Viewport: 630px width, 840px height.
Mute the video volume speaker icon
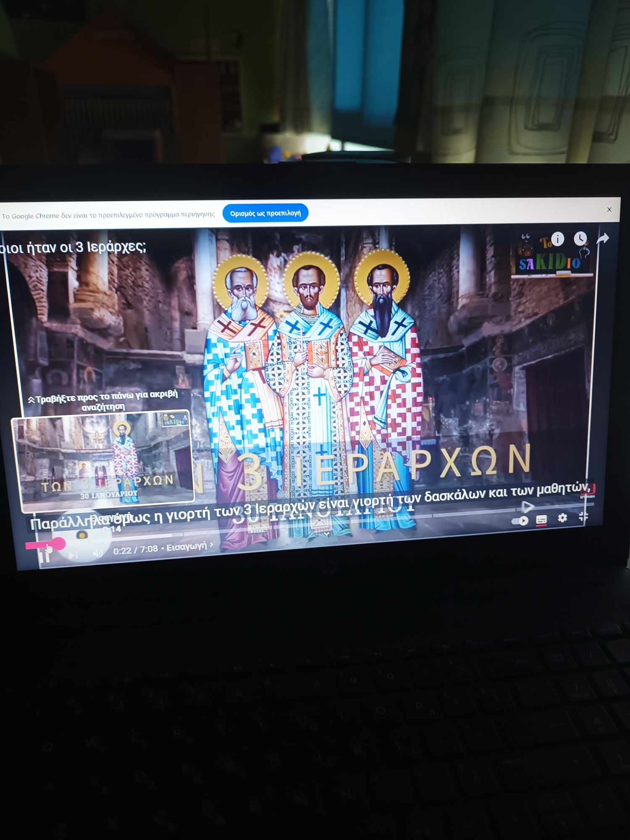point(97,553)
